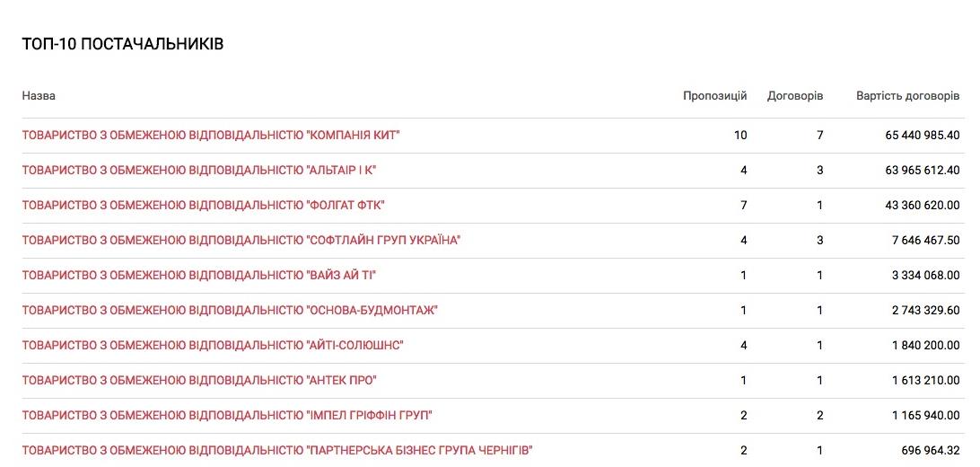
Task: Open the "КОМПАНІЯ КИТ" supplier link
Action: (x=211, y=136)
